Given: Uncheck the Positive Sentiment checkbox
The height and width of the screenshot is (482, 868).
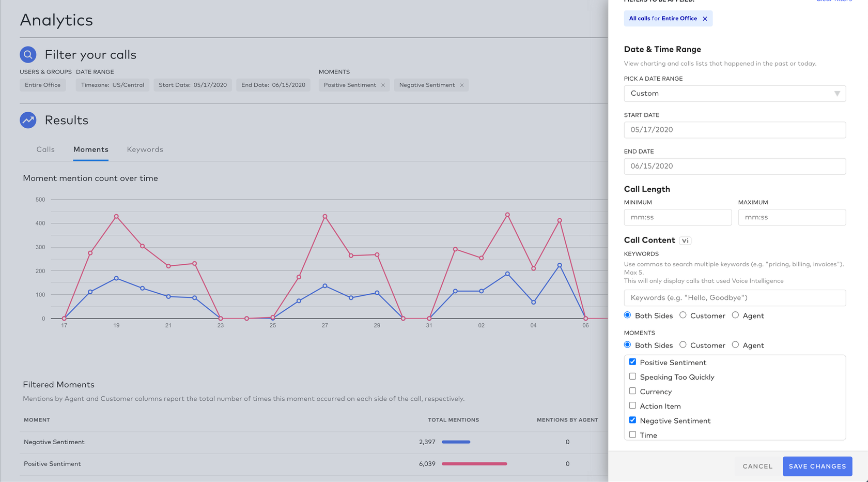Looking at the screenshot, I should click(x=632, y=362).
